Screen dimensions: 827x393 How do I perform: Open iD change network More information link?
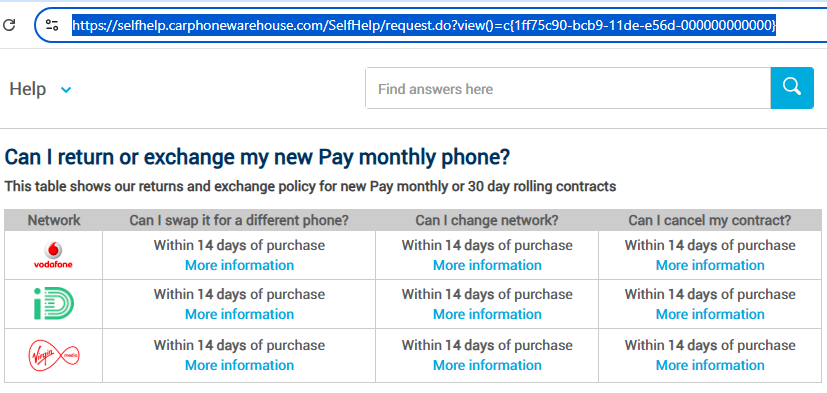pos(487,314)
